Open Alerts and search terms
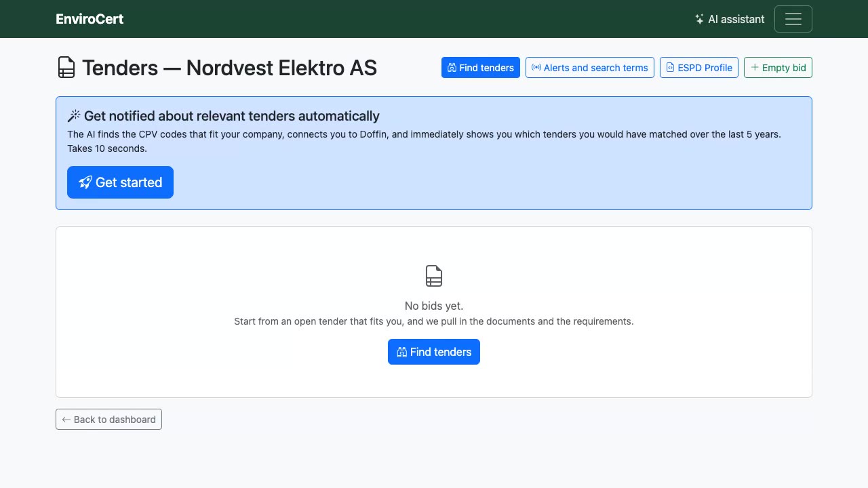Image resolution: width=868 pixels, height=488 pixels. [590, 68]
